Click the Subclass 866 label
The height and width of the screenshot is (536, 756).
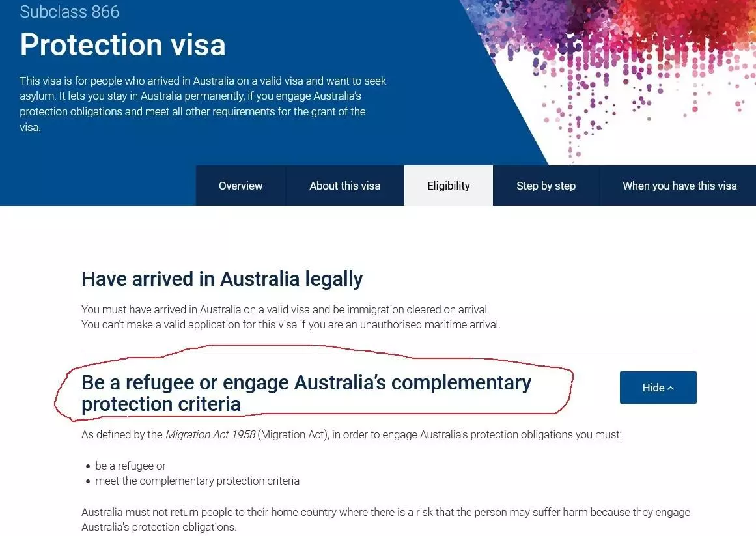70,11
